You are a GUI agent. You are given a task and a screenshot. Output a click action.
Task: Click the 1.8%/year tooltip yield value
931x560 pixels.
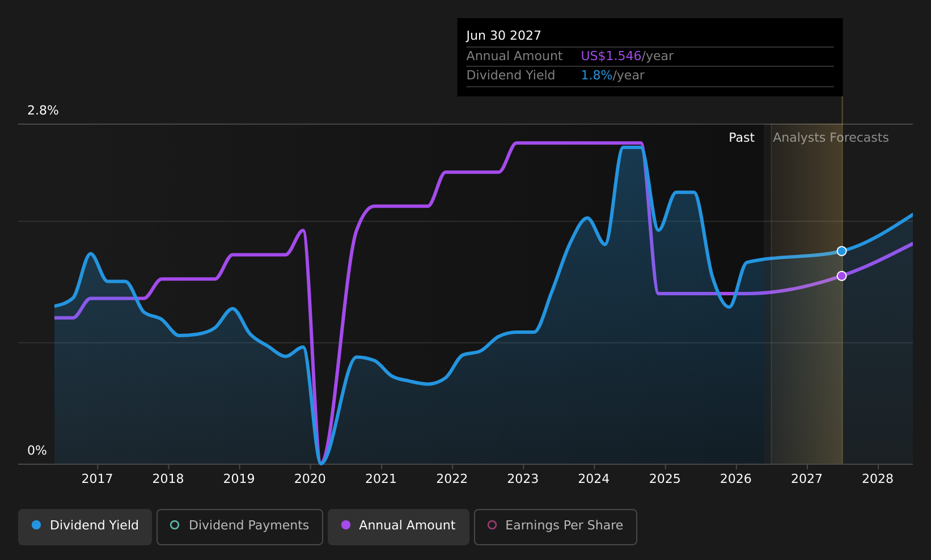613,75
